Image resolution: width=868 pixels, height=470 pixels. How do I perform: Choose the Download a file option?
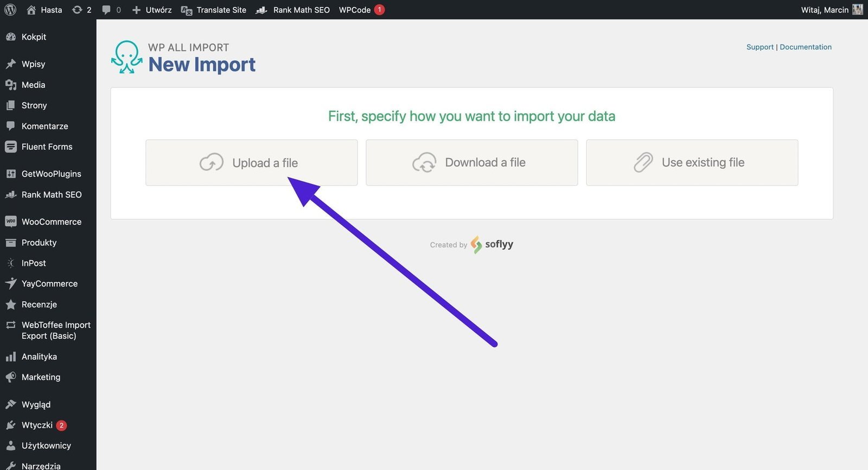coord(471,163)
